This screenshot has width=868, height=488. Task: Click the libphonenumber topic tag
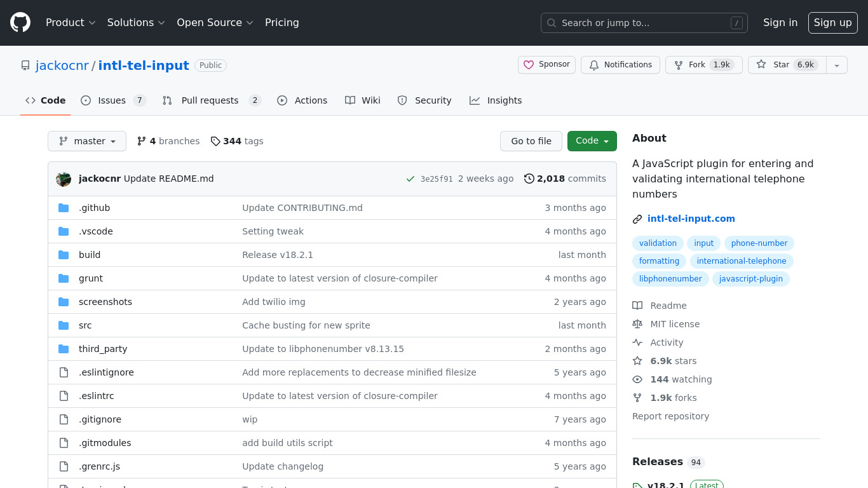coord(670,279)
